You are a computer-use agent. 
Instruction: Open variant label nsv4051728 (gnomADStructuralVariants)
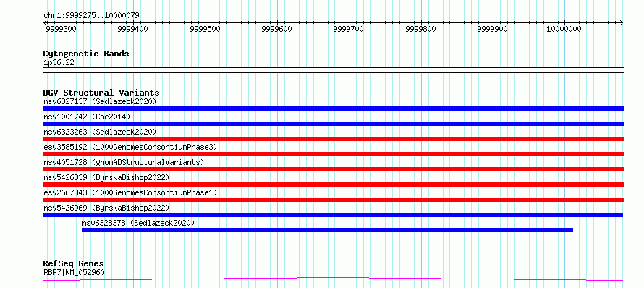124,162
